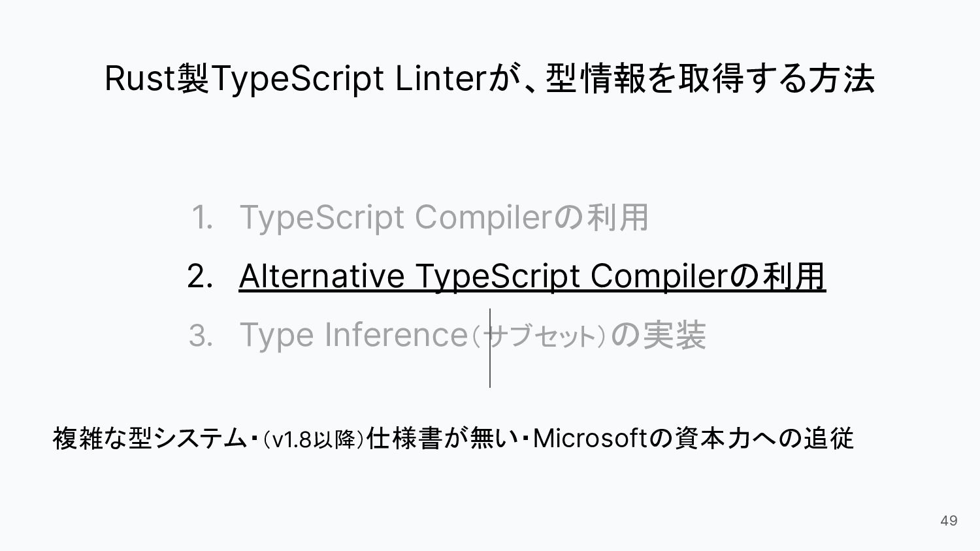Click the word Inference in item three

click(395, 335)
